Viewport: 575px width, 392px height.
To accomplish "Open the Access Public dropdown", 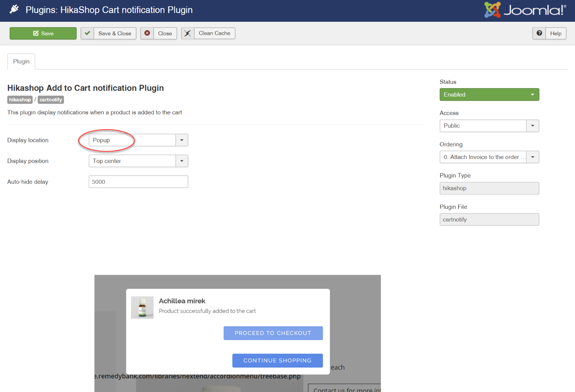I will pyautogui.click(x=489, y=126).
